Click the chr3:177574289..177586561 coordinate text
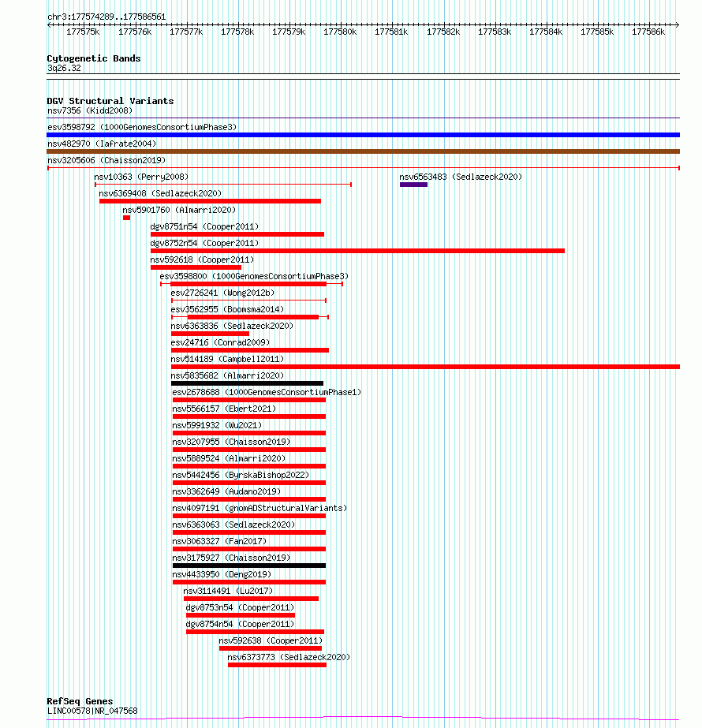Viewport: 702px width, 728px height. [x=106, y=17]
